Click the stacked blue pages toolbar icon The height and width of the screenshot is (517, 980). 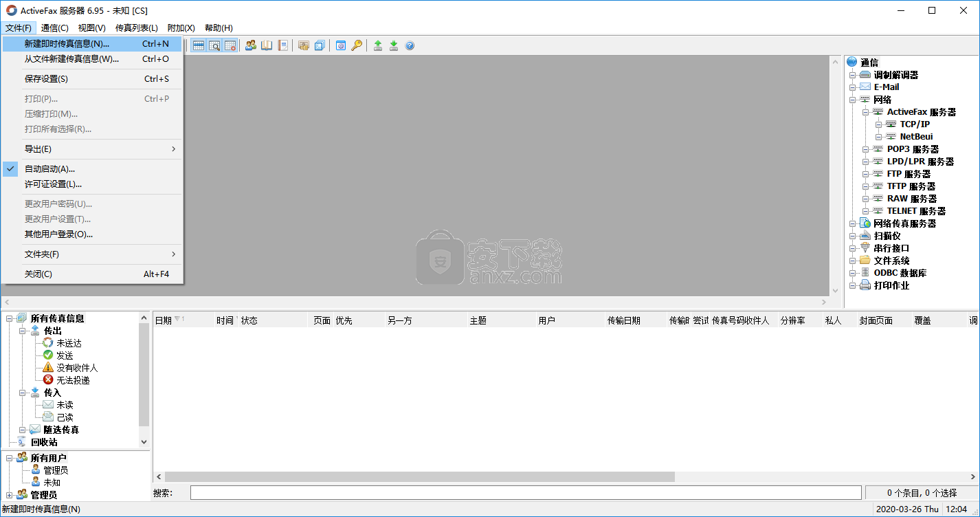[x=320, y=45]
